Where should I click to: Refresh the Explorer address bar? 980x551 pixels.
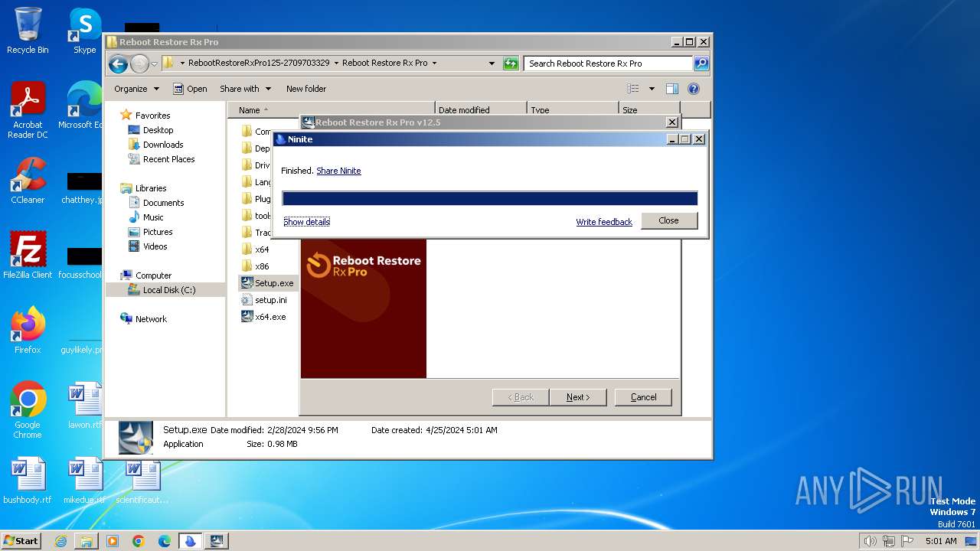coord(511,64)
